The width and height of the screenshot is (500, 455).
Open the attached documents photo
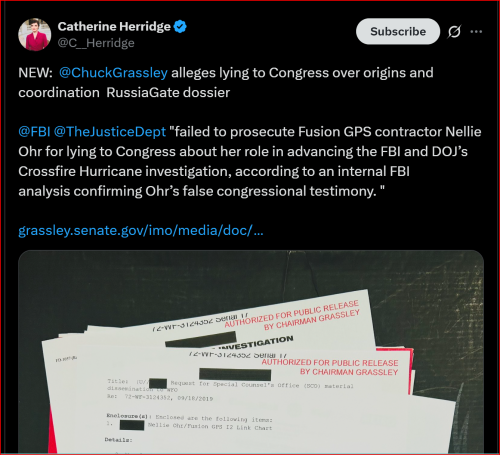pyautogui.click(x=251, y=352)
